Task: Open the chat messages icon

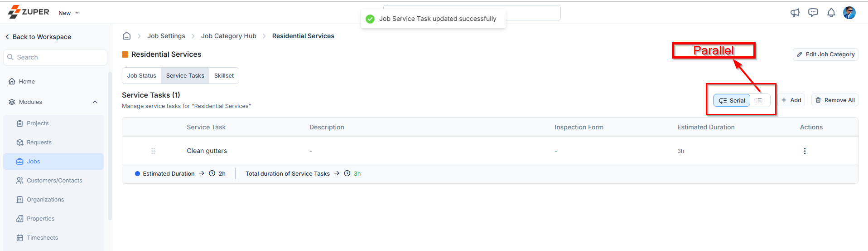Action: [813, 13]
